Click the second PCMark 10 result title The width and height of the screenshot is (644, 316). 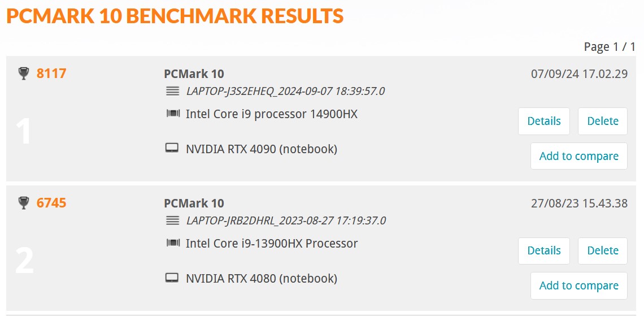point(194,204)
